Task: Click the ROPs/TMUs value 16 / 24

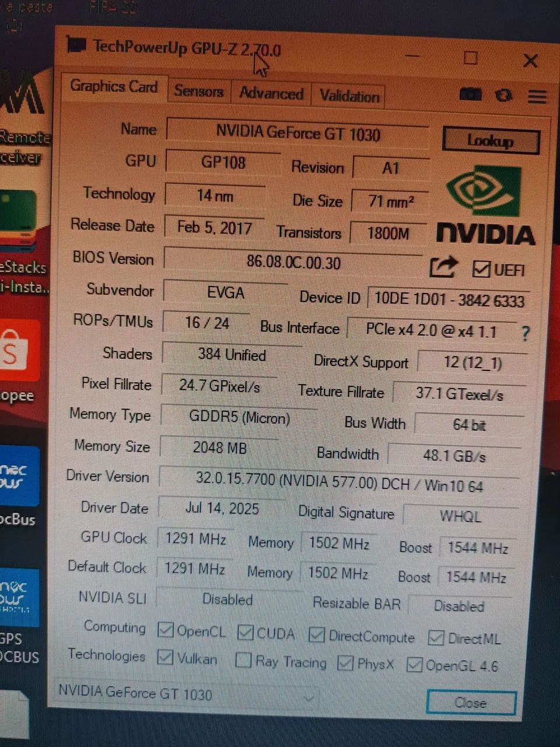Action: click(x=207, y=323)
